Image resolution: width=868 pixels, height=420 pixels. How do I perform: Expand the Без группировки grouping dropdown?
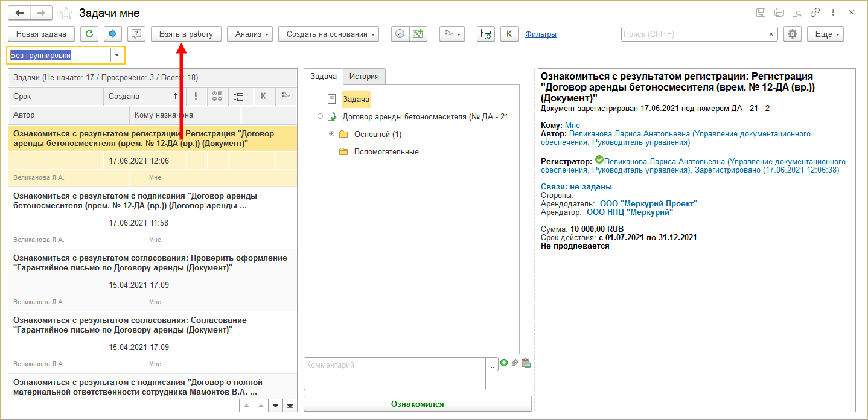click(117, 55)
